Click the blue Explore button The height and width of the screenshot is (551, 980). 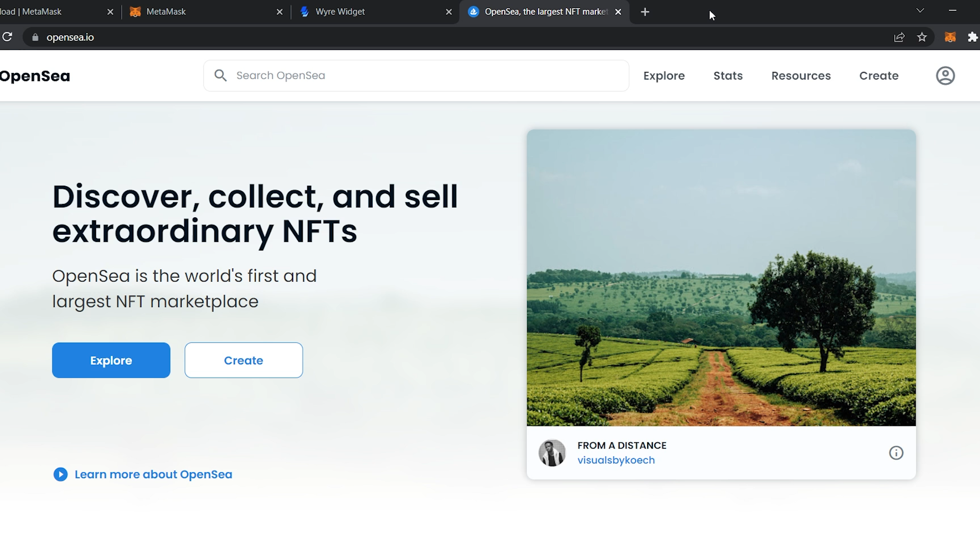point(111,360)
